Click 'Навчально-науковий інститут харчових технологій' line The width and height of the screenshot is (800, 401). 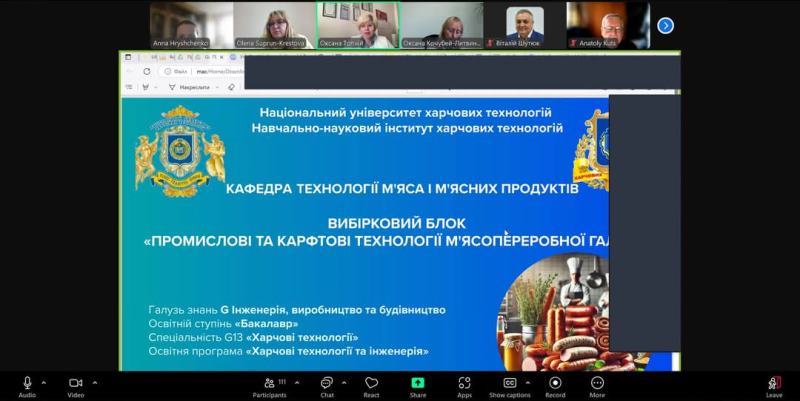click(x=407, y=128)
